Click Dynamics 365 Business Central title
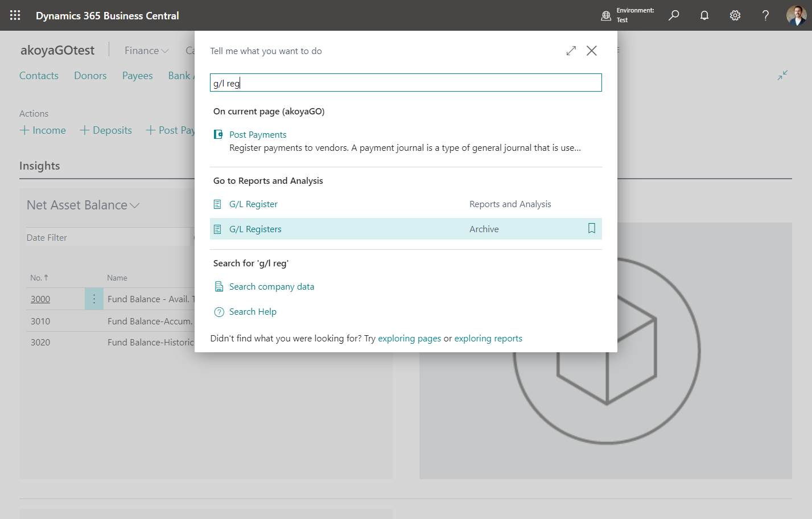Viewport: 812px width, 519px height. click(108, 16)
